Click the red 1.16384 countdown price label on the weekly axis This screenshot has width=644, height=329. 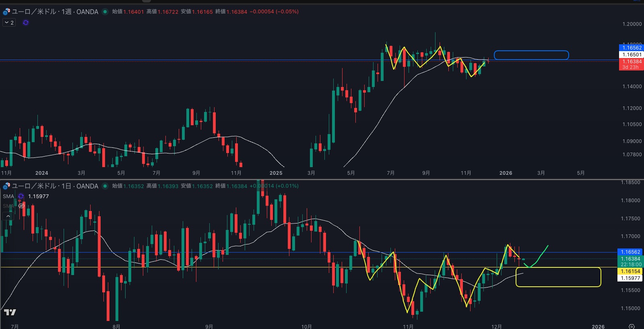pos(630,64)
